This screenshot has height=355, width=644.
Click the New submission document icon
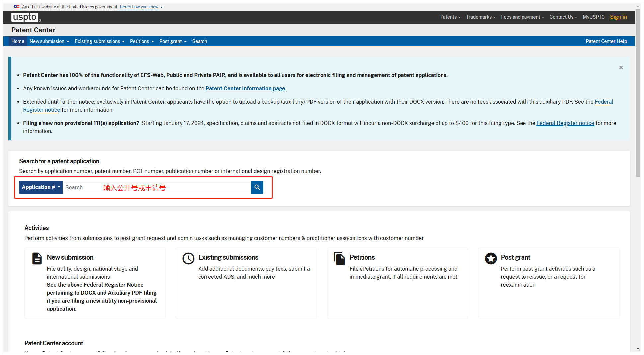pyautogui.click(x=37, y=258)
